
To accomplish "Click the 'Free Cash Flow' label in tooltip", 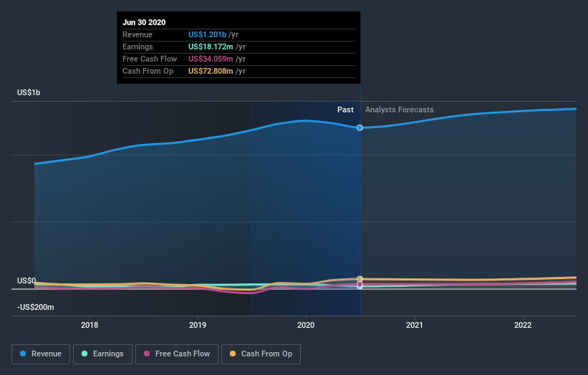I will pyautogui.click(x=150, y=59).
